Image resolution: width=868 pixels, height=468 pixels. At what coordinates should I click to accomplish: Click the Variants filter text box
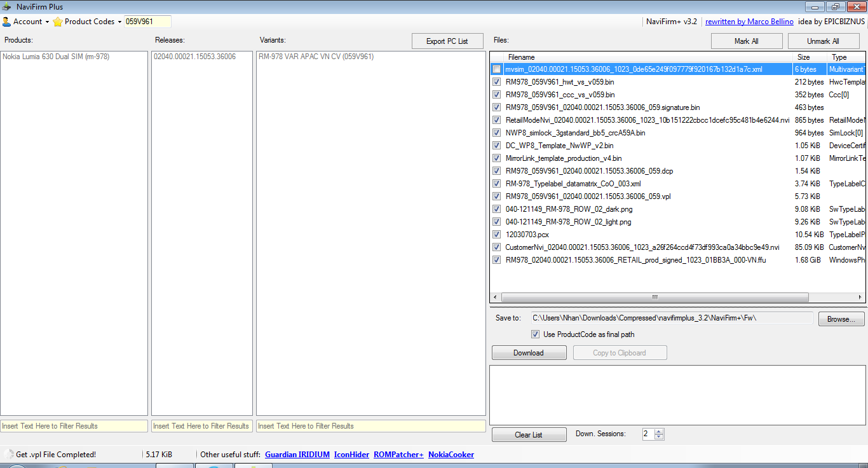point(371,426)
